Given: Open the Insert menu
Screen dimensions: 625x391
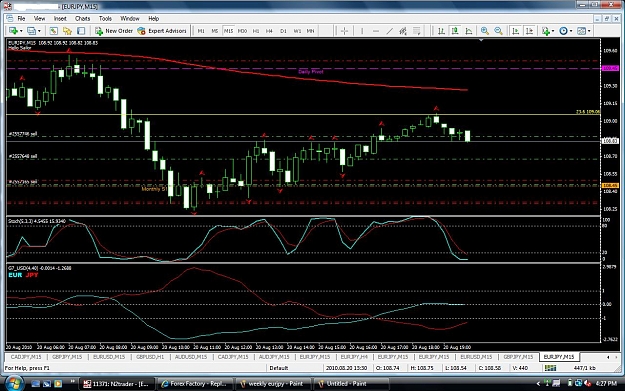Looking at the screenshot, I should point(60,18).
